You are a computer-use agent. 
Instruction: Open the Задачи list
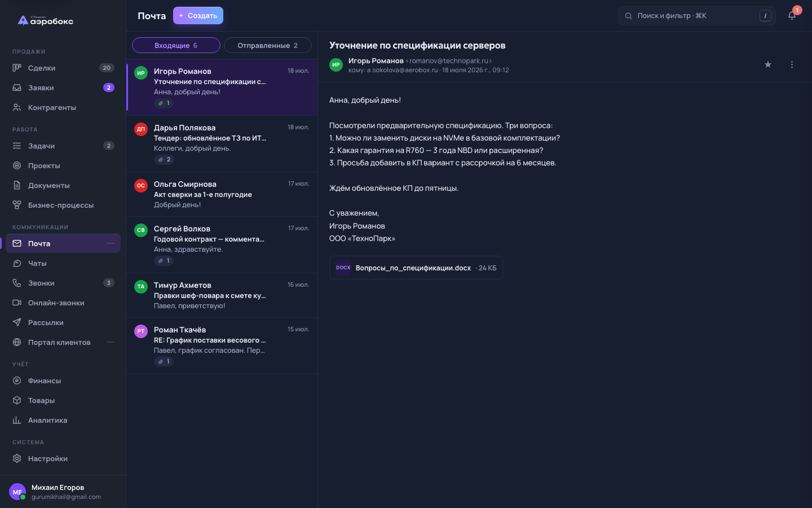63,146
